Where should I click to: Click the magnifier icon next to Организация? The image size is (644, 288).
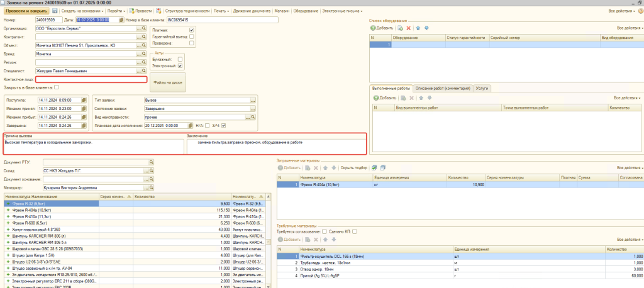coord(144,29)
